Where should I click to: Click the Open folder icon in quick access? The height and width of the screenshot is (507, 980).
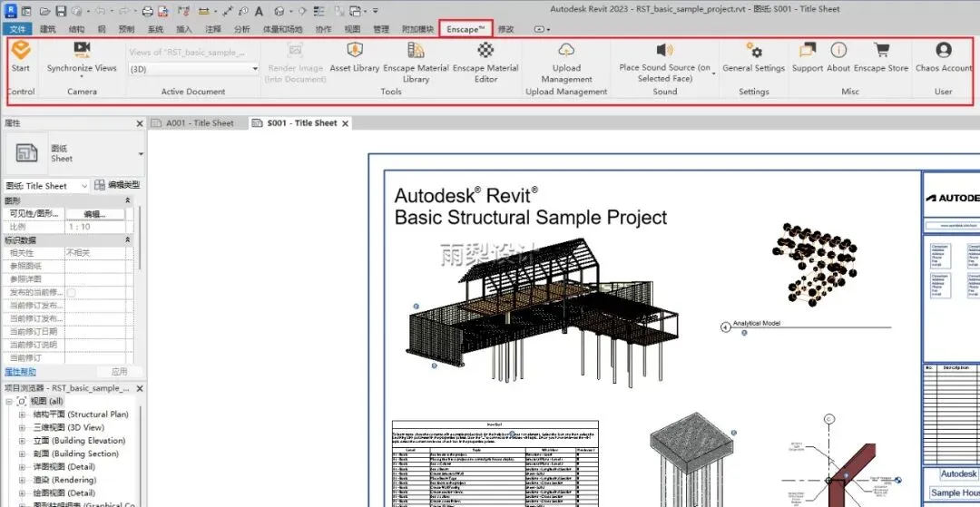45,11
